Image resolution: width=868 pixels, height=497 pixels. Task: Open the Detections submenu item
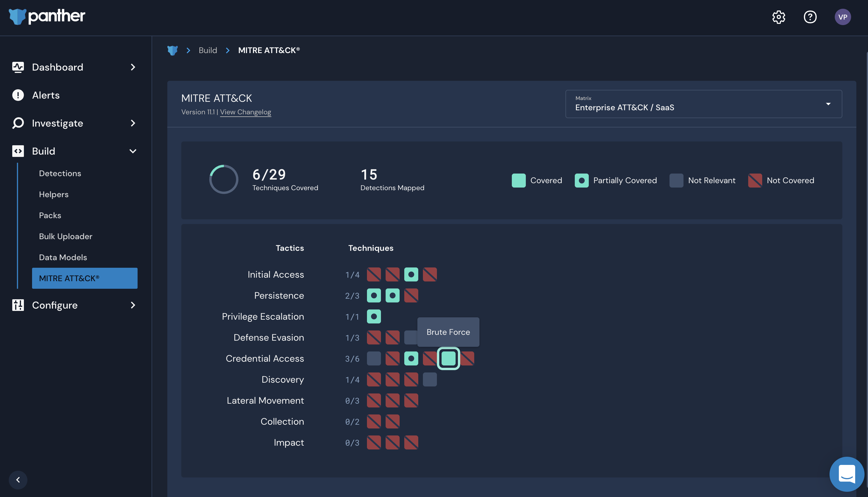60,174
